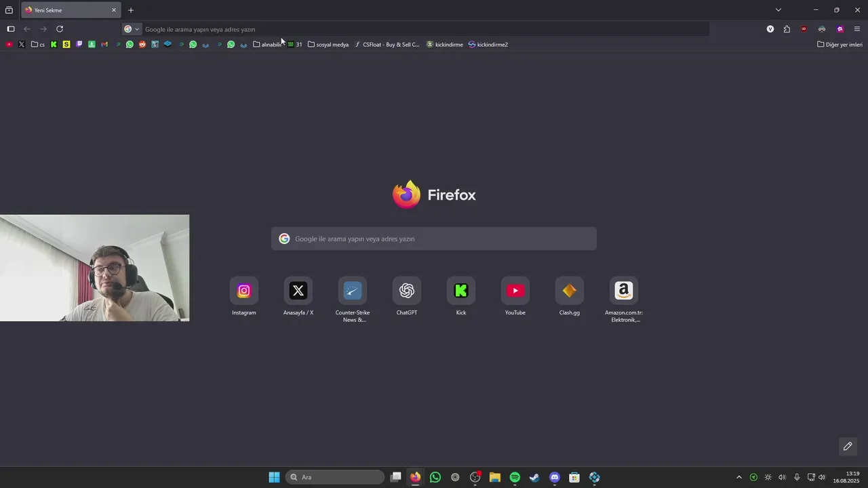Expand the Diğer yer imleri folder
868x488 pixels.
pos(840,45)
